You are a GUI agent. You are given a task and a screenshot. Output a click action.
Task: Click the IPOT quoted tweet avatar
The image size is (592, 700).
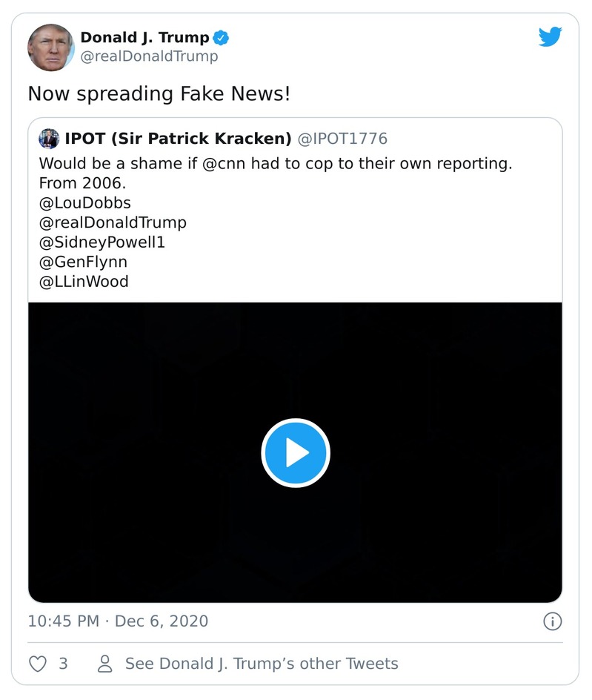(x=50, y=139)
